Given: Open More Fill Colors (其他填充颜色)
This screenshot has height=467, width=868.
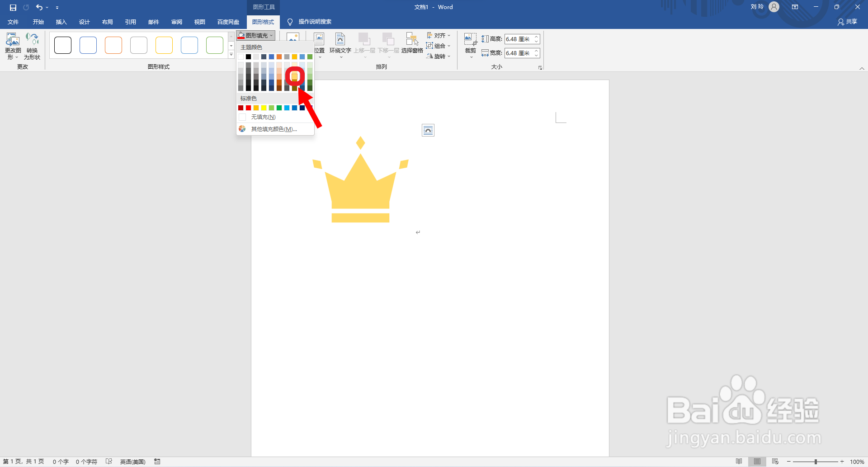Looking at the screenshot, I should pos(275,129).
